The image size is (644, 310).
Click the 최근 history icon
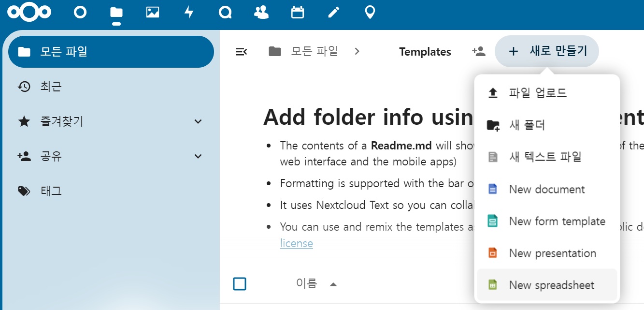click(x=24, y=87)
